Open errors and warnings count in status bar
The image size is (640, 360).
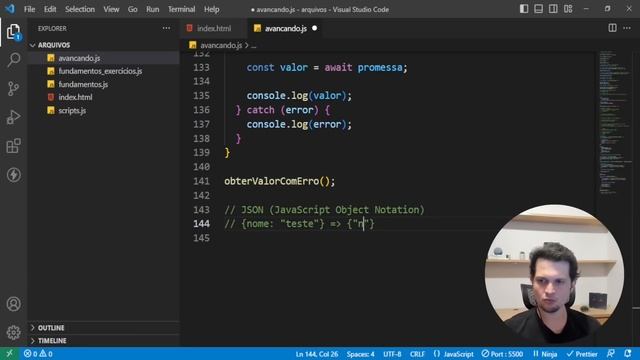38,353
